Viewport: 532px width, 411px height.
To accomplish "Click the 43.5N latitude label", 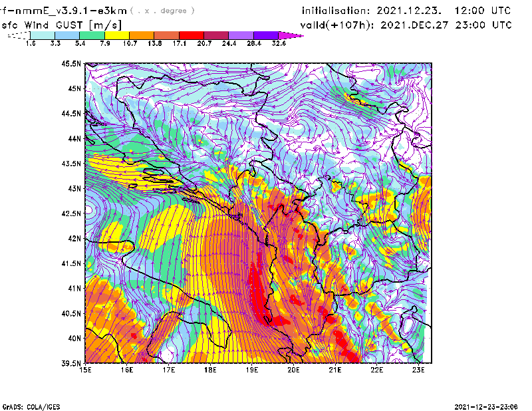I will coord(71,164).
